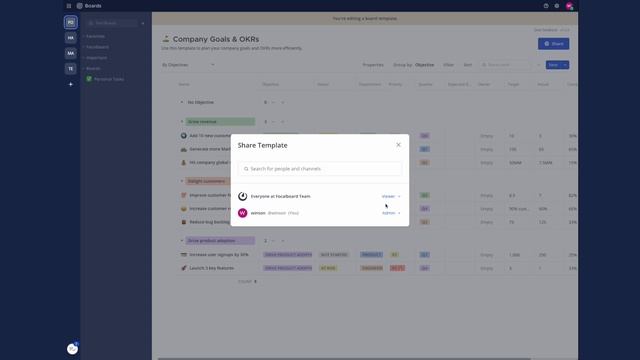Open the user profile avatar menu

[x=569, y=6]
